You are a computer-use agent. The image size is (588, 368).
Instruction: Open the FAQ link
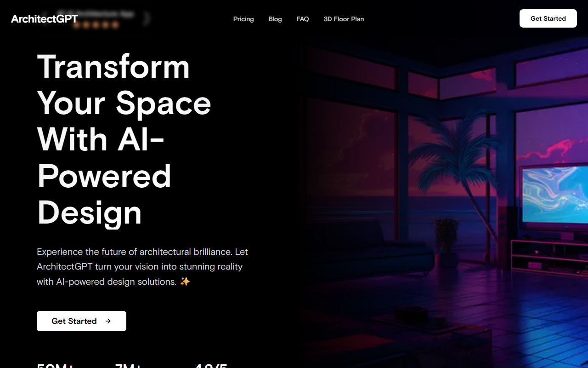[x=303, y=19]
